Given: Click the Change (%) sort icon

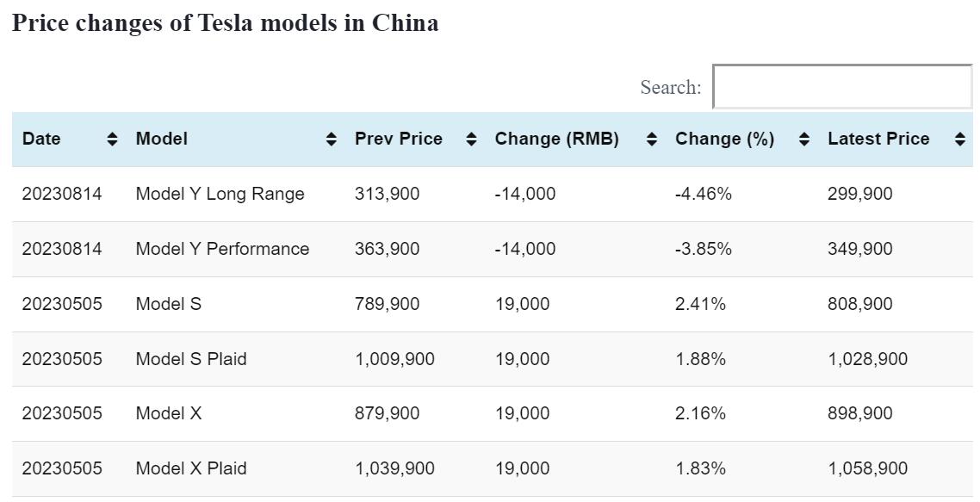Looking at the screenshot, I should [804, 139].
